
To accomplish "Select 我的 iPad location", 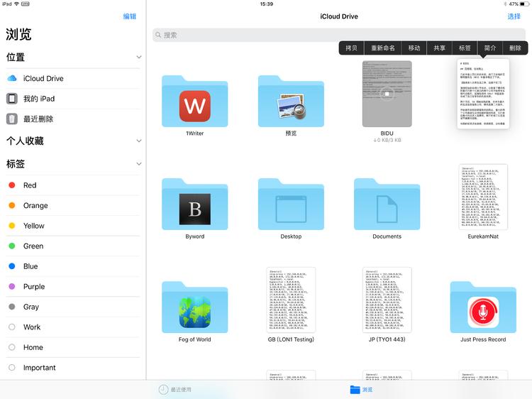I will point(73,99).
